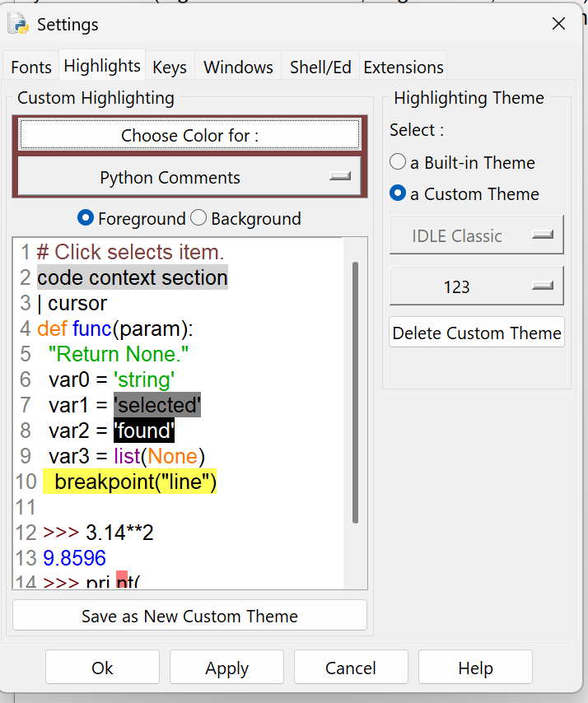Screen dimensions: 588x703
Task: Open the Extensions tab
Action: (404, 68)
